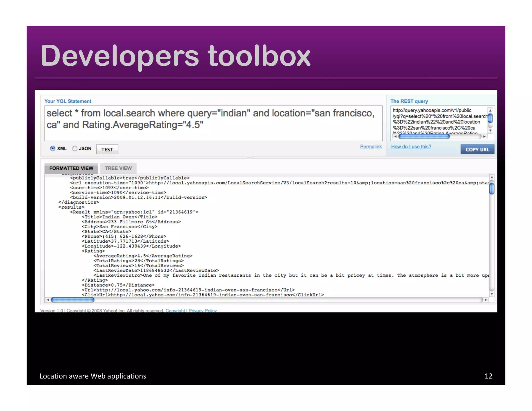Open the Copyright footer link
The height and width of the screenshot is (411, 532).
click(175, 310)
